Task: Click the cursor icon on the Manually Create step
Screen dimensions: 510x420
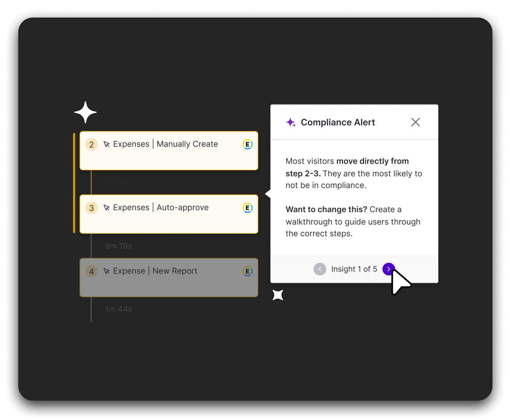Action: tap(107, 144)
